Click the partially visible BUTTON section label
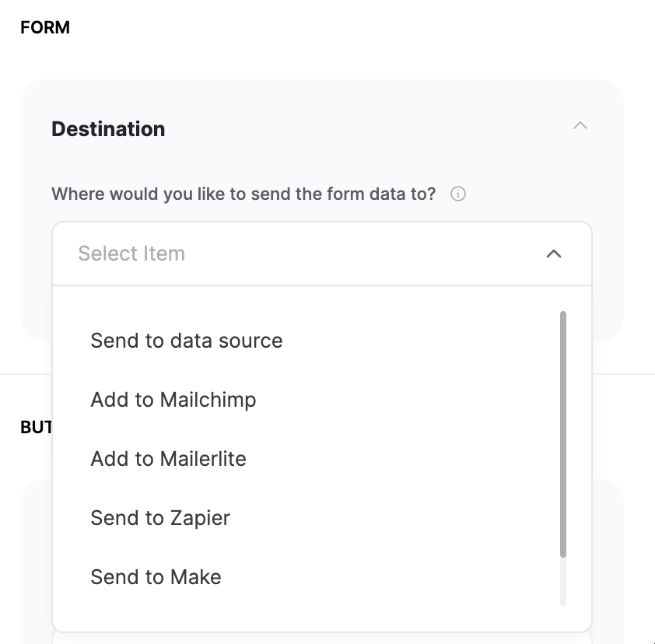Image resolution: width=655 pixels, height=644 pixels. point(35,426)
